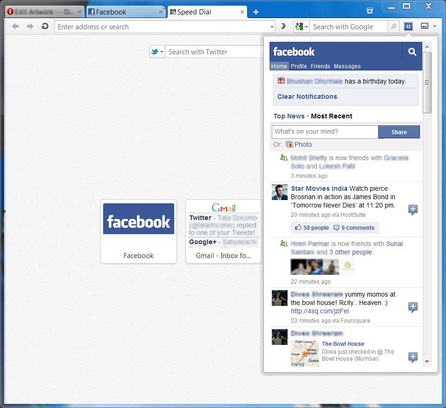Click the Photo link
This screenshot has height=408, width=446.
[x=303, y=144]
